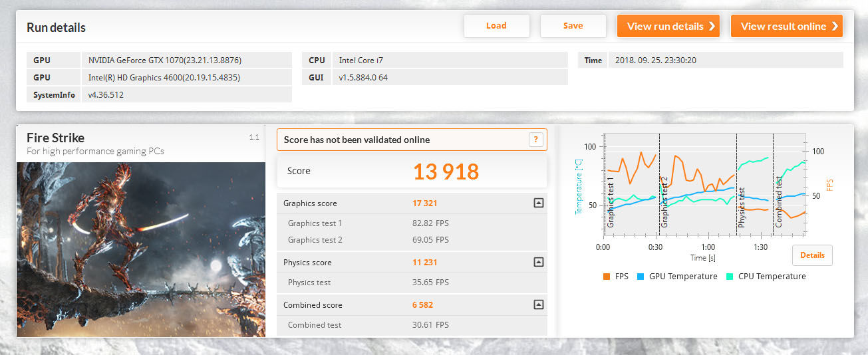Click the 30.61 FPS result value
The height and width of the screenshot is (355, 868).
pos(430,325)
